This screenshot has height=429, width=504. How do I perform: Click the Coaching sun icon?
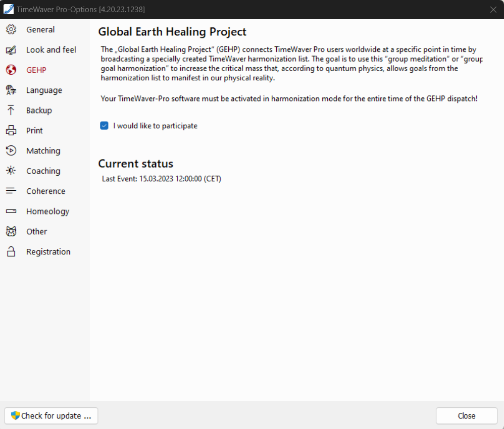click(11, 171)
